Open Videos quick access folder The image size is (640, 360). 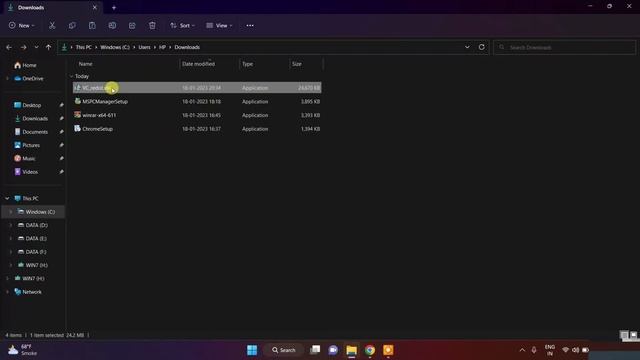(x=26, y=172)
